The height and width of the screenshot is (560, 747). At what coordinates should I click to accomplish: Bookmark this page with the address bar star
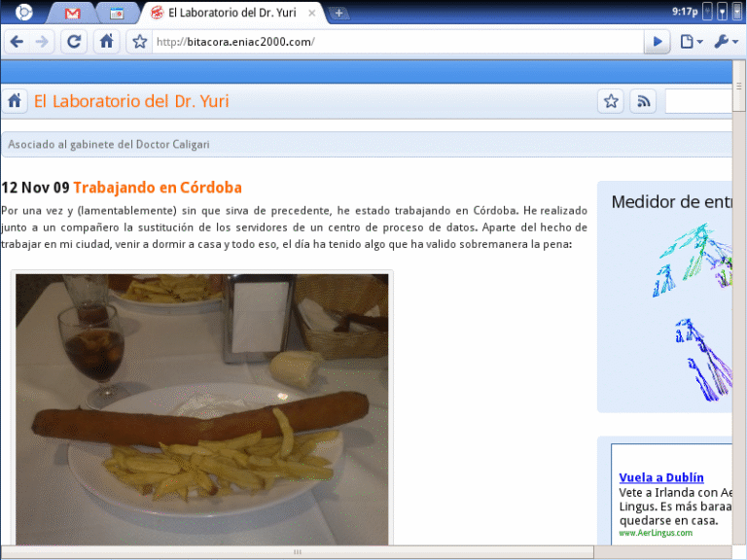point(140,42)
